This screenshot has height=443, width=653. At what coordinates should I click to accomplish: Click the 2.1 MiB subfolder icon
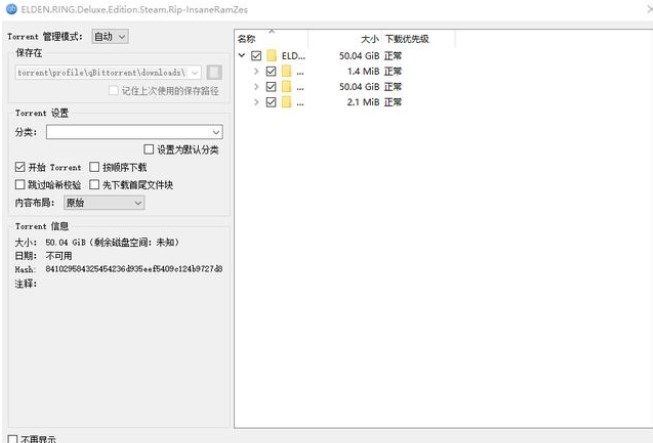click(287, 102)
